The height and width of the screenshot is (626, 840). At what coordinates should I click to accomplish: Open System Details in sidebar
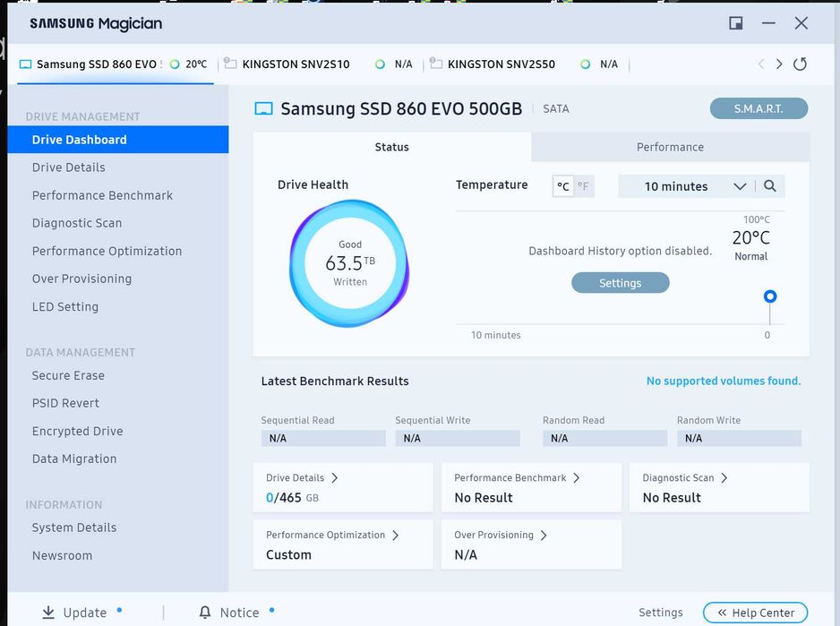tap(74, 527)
